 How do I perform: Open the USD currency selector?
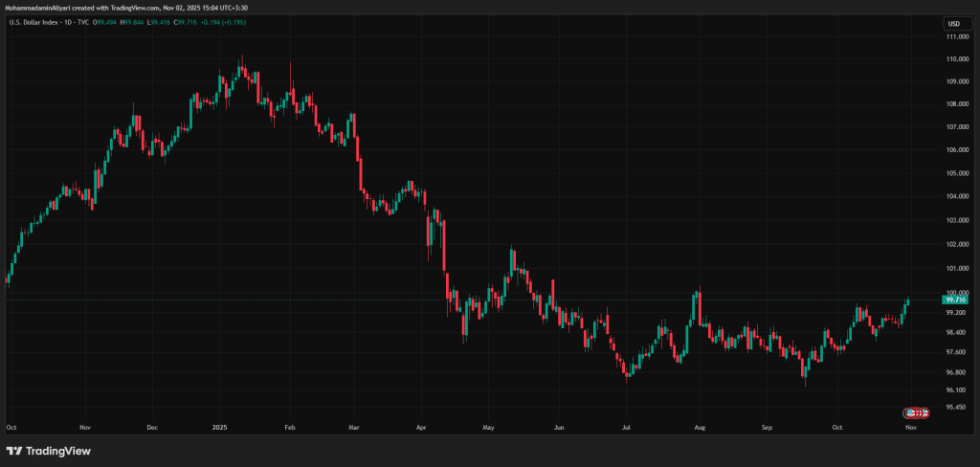click(953, 23)
